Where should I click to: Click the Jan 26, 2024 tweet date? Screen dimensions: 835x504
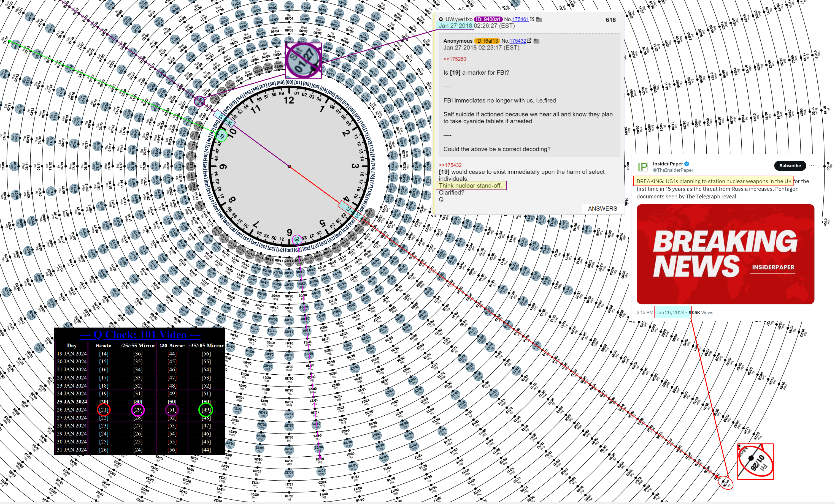click(671, 312)
